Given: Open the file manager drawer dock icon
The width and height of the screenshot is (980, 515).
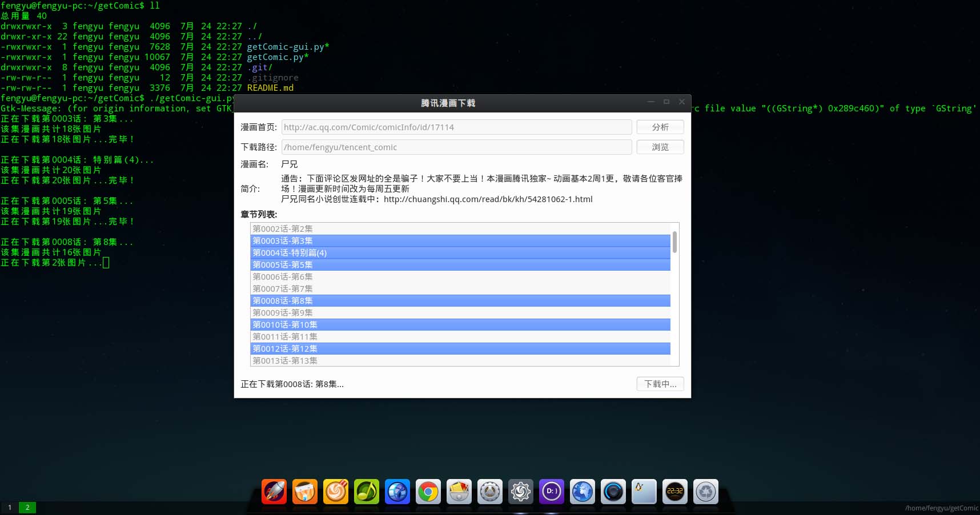Looking at the screenshot, I should pyautogui.click(x=459, y=492).
